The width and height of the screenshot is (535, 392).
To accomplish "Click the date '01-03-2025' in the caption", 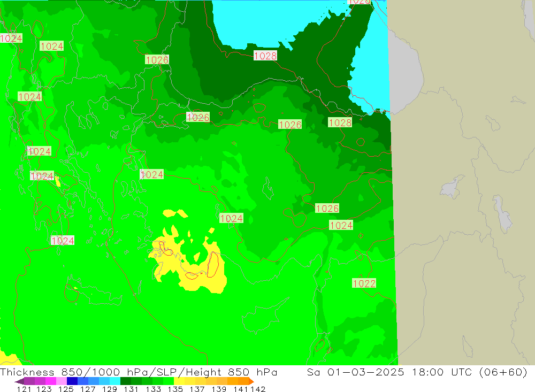I will click(x=365, y=372).
